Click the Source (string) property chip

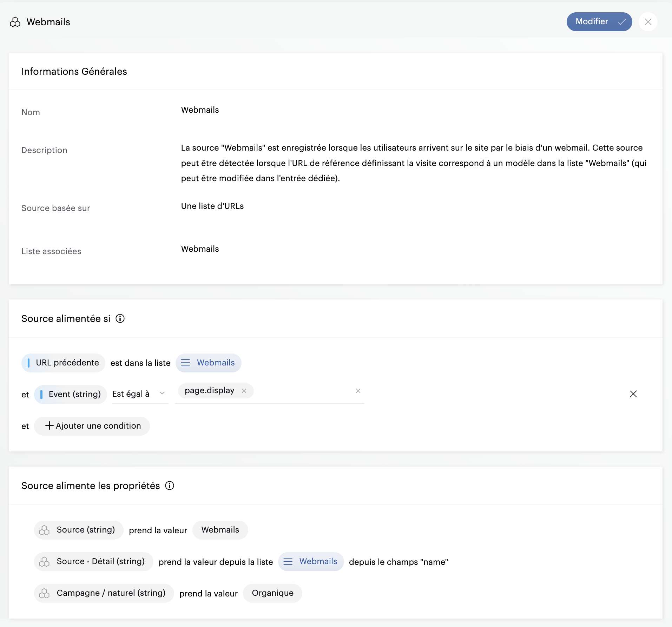[x=79, y=530]
